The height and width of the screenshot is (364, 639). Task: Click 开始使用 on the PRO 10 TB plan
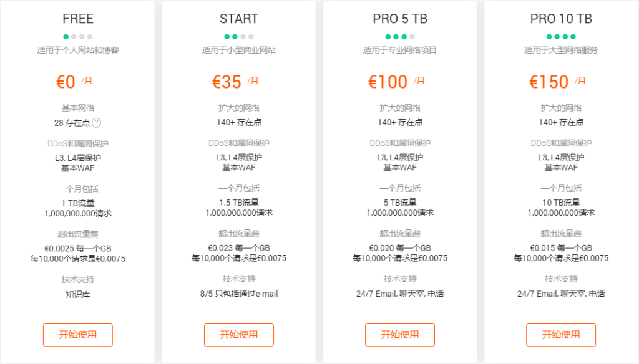[560, 335]
